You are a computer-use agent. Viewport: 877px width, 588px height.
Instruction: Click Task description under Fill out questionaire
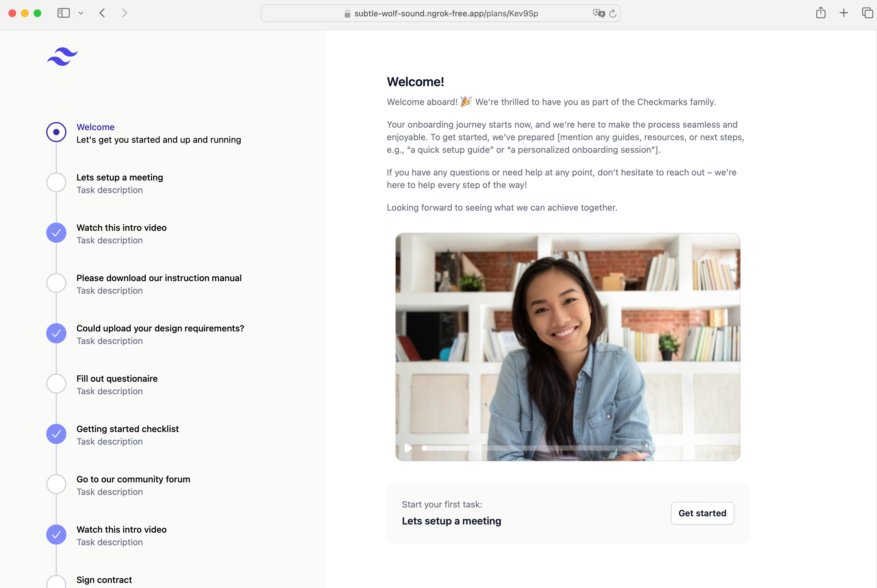tap(109, 391)
